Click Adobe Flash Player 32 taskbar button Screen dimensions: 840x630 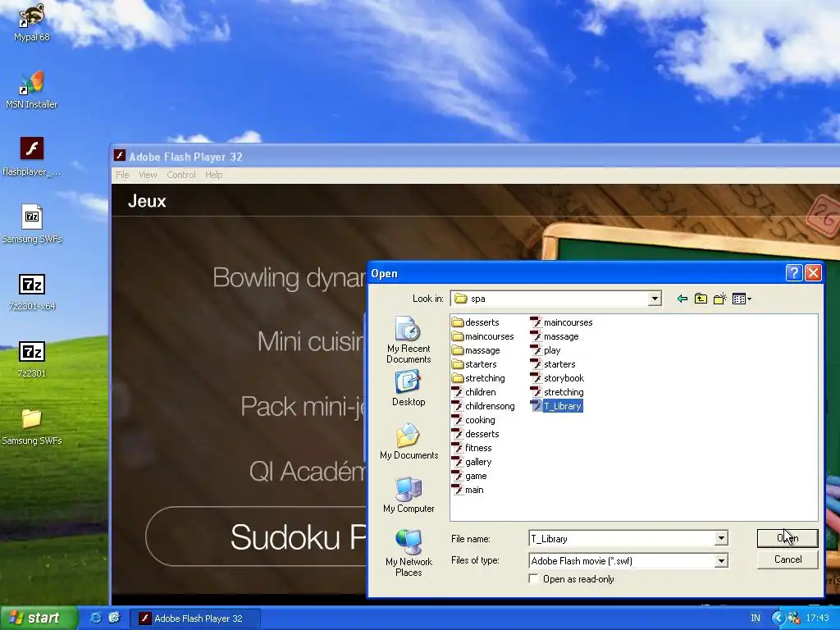point(195,619)
